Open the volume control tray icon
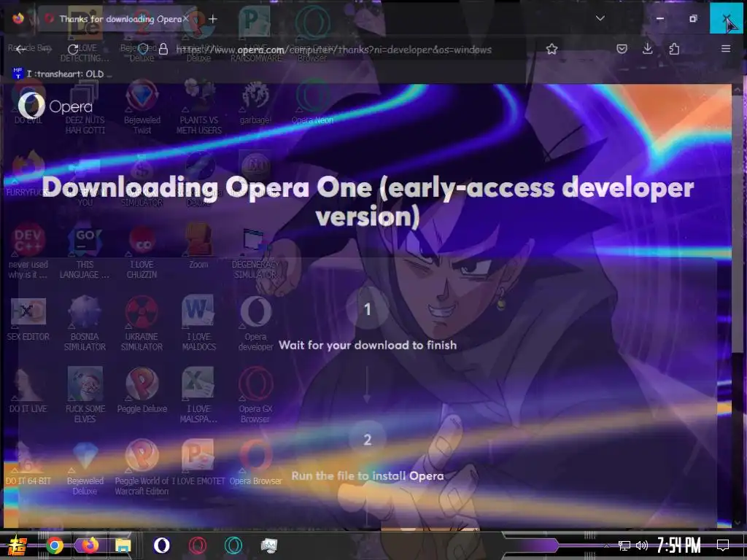Viewport: 747px width, 560px height. (642, 545)
